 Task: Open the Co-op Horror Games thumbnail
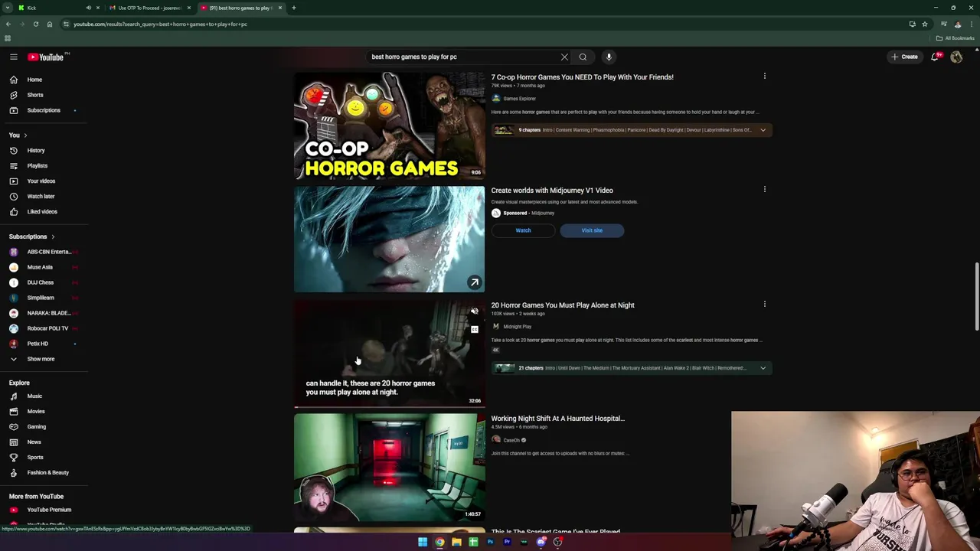[x=389, y=126]
